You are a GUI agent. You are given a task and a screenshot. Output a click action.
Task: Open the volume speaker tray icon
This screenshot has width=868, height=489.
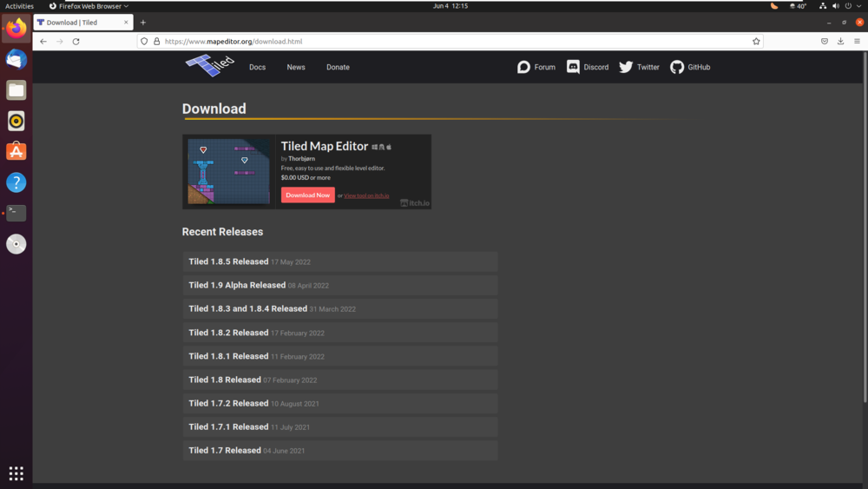click(x=835, y=6)
